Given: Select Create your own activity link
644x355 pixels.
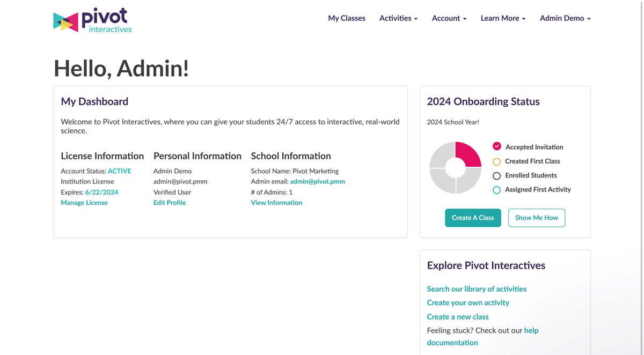Looking at the screenshot, I should coord(468,303).
